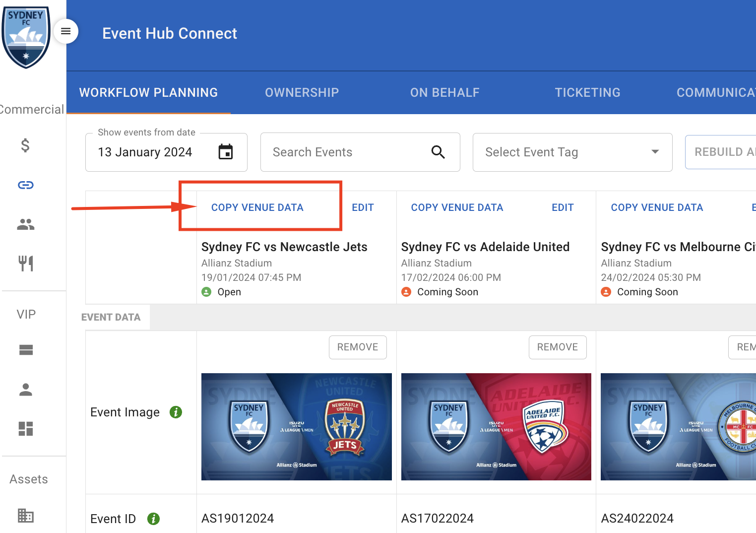Image resolution: width=756 pixels, height=533 pixels.
Task: Click Allianz Stadium under Melbourne City event
Action: pyautogui.click(x=636, y=263)
